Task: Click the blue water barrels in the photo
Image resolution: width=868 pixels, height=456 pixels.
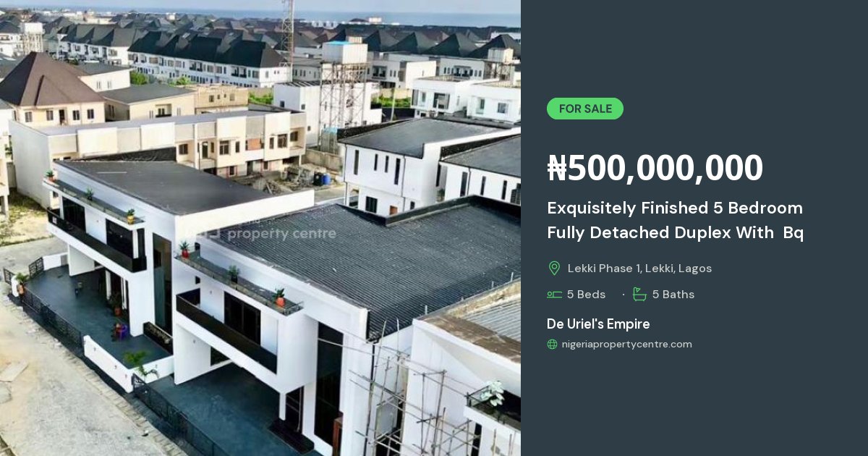Action: point(321,178)
